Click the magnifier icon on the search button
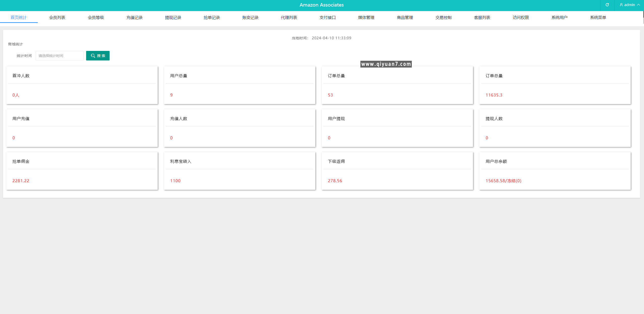Screen dimensions: 644x314 tap(93, 55)
